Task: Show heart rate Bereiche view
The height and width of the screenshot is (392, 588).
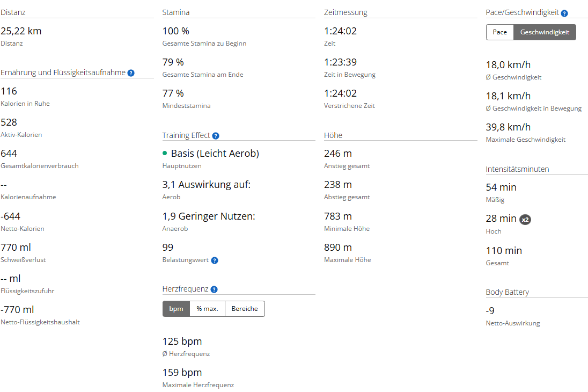Action: pos(245,309)
